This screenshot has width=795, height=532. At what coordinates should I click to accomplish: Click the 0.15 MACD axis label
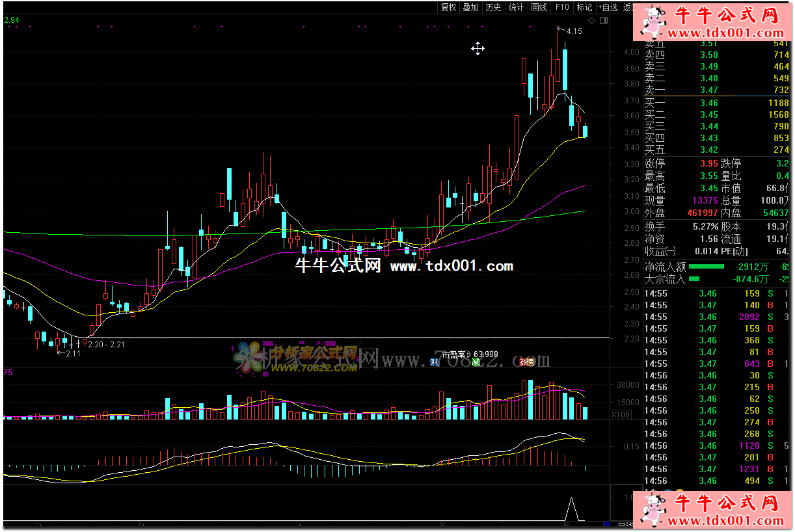pos(631,447)
